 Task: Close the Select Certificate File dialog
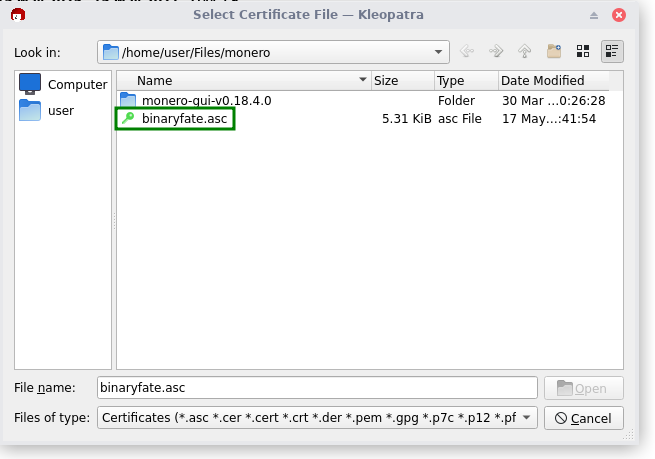[619, 15]
